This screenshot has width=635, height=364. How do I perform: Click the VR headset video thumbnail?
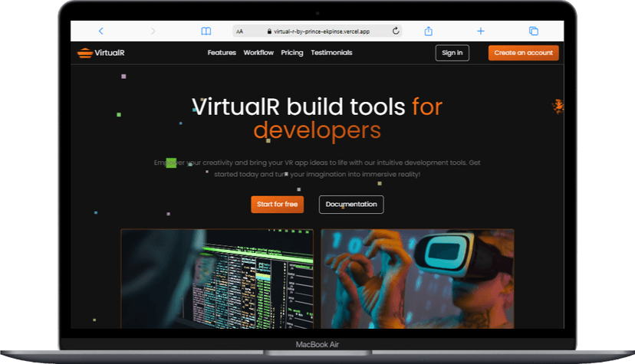(x=417, y=279)
